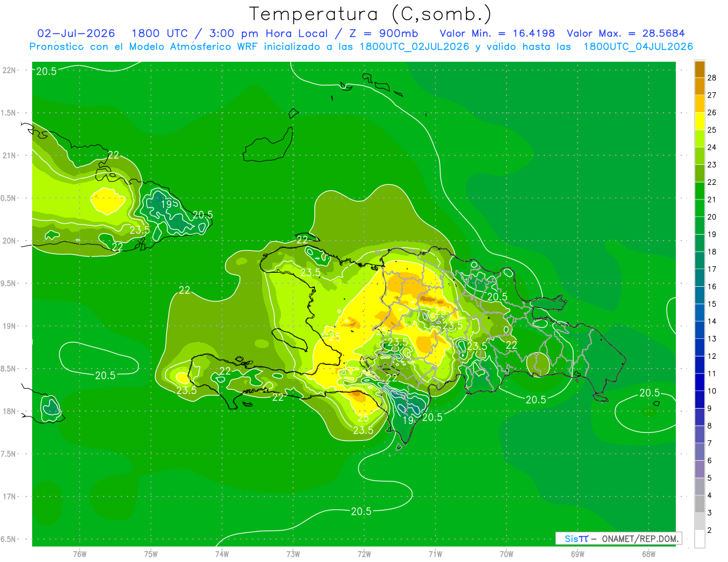Click the latitude axis label "21N"

(x=10, y=156)
